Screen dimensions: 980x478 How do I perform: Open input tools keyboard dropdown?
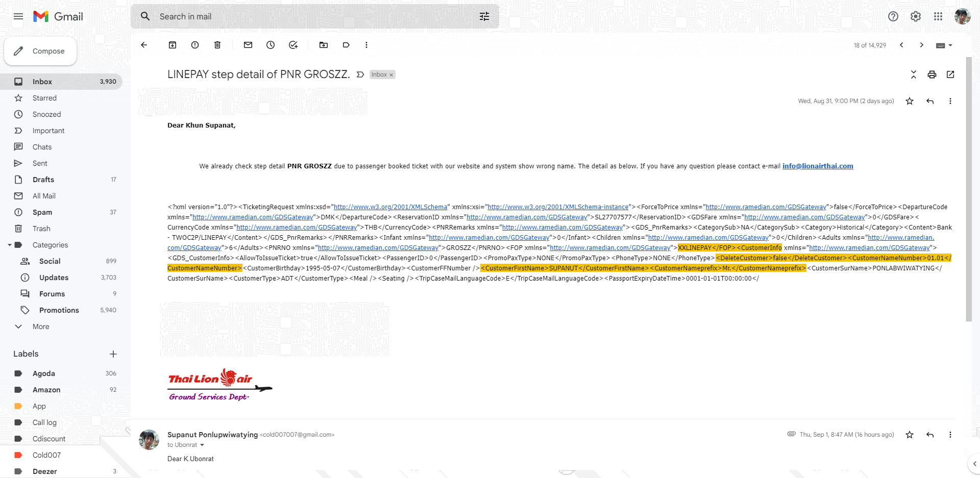tap(944, 45)
